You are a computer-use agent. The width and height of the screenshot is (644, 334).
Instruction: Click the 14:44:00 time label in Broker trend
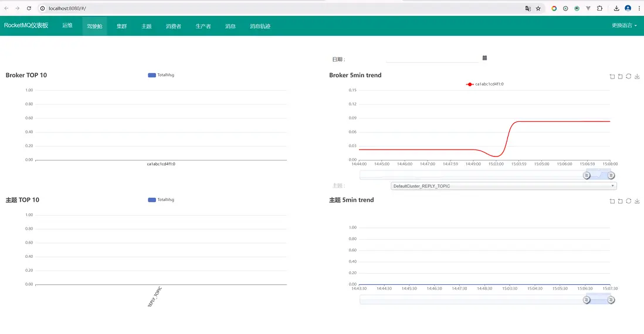click(x=359, y=164)
